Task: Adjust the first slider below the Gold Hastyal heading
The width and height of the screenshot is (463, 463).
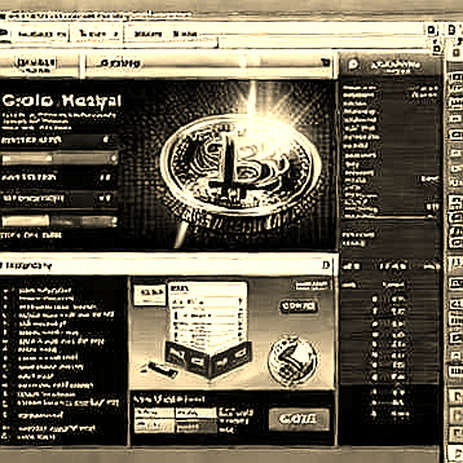Action: pyautogui.click(x=59, y=159)
